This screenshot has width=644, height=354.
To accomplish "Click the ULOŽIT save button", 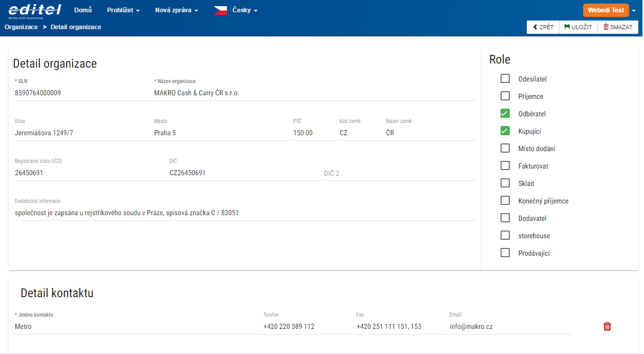I will (x=578, y=27).
